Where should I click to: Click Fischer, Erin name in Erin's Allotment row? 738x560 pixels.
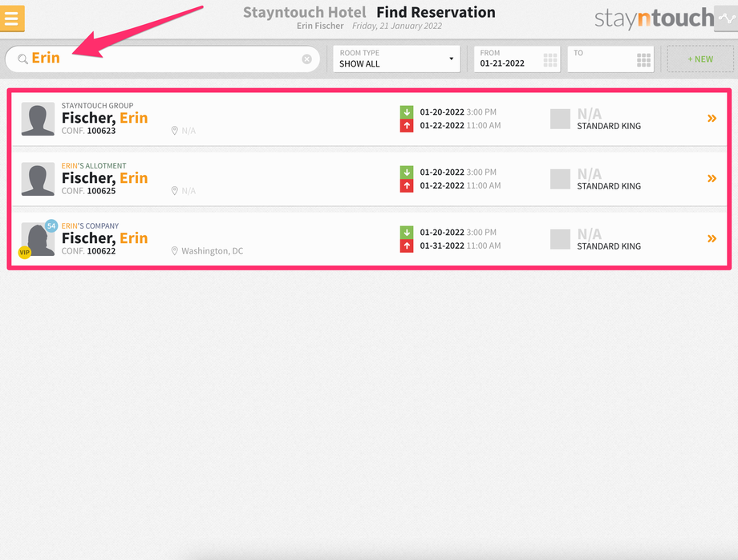click(x=104, y=178)
